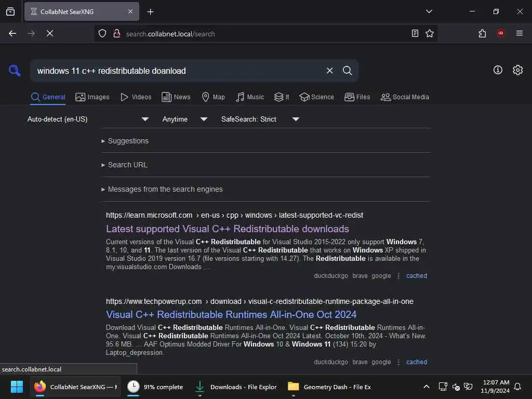Click the browser address bar

click(x=267, y=34)
